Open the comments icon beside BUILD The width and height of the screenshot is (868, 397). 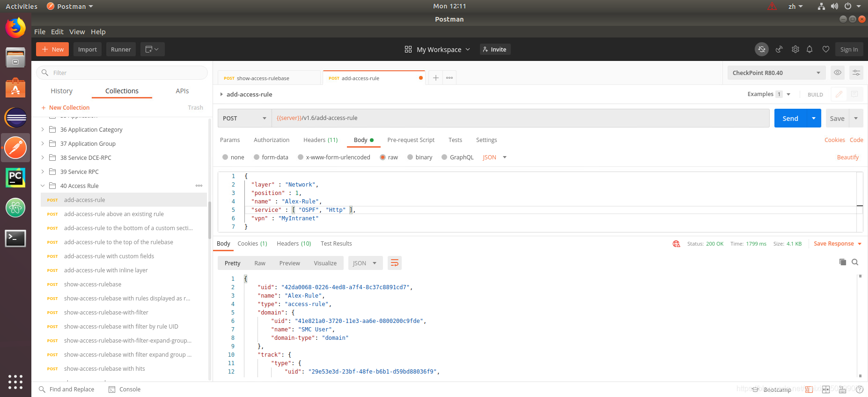point(854,94)
